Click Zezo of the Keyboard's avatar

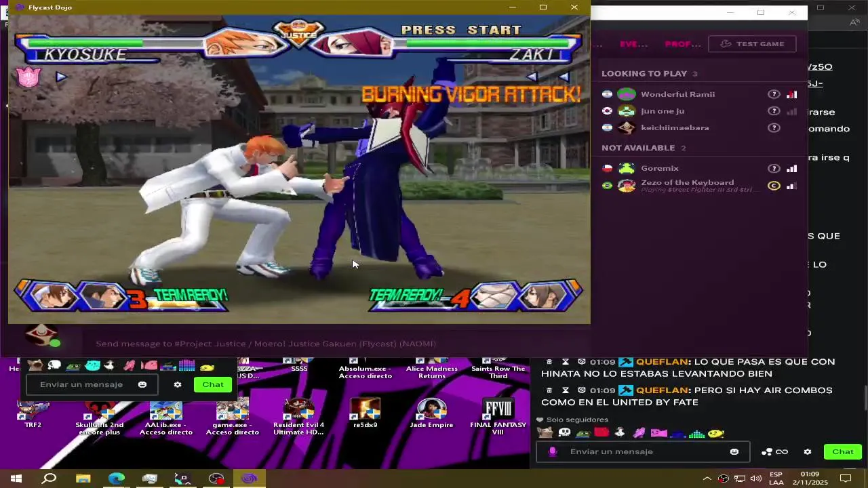pos(627,185)
